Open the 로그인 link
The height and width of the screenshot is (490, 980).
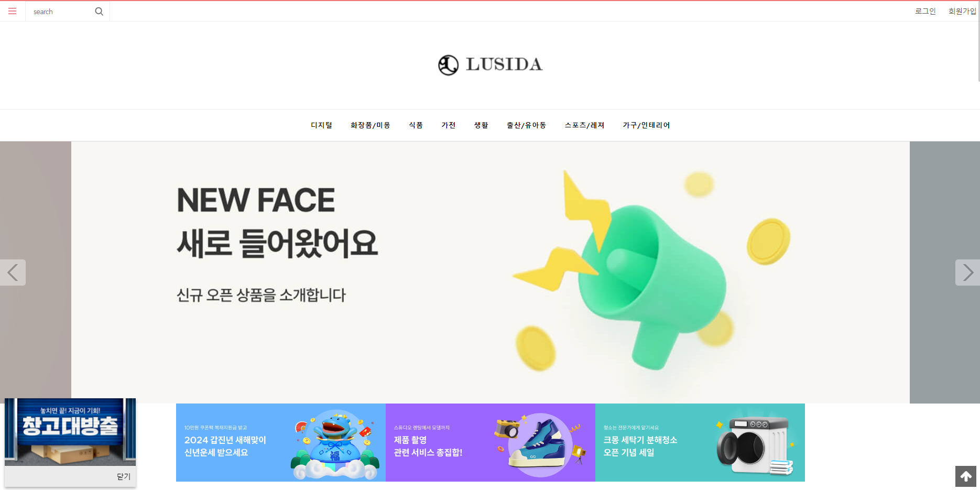click(x=925, y=11)
